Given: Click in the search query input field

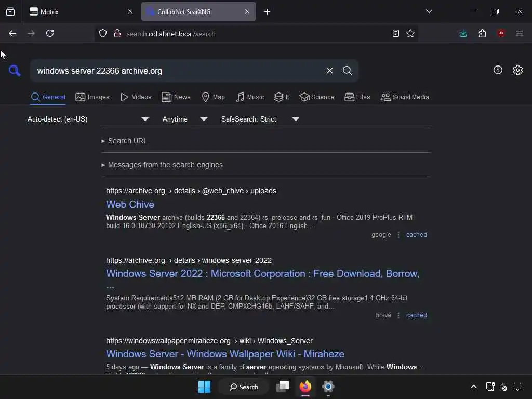Looking at the screenshot, I should tap(177, 71).
